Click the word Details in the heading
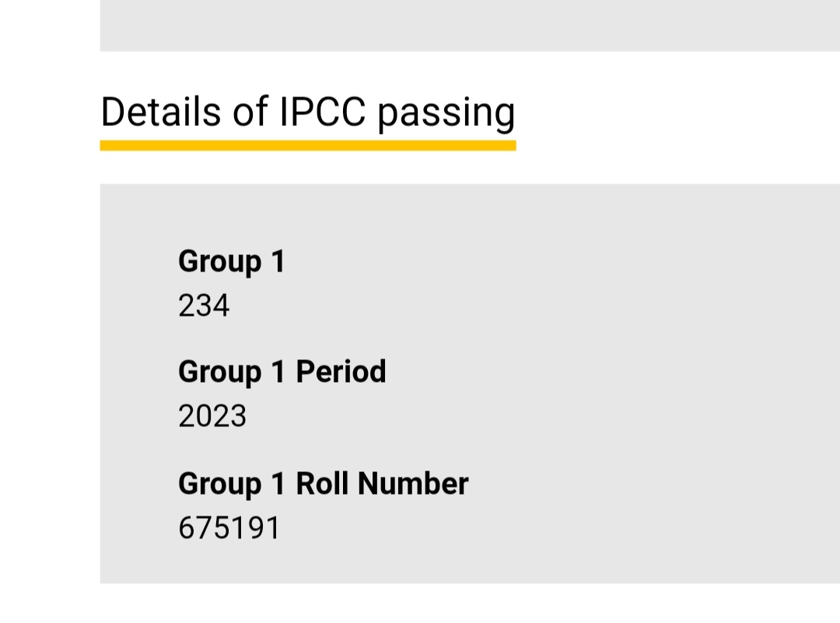This screenshot has width=840, height=623. [x=161, y=112]
